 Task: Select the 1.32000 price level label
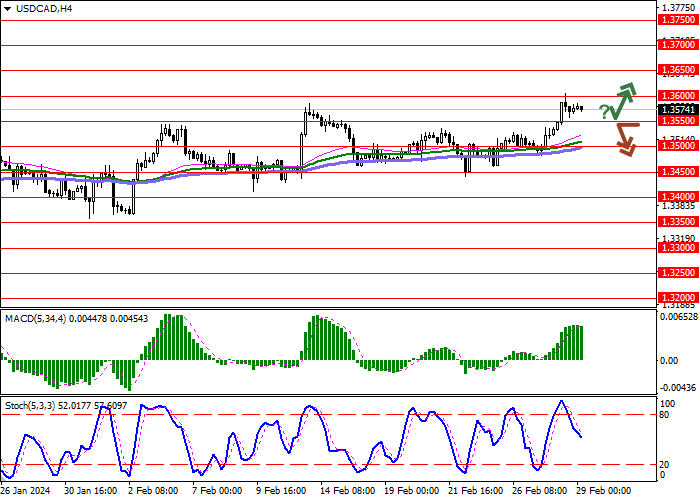[679, 297]
